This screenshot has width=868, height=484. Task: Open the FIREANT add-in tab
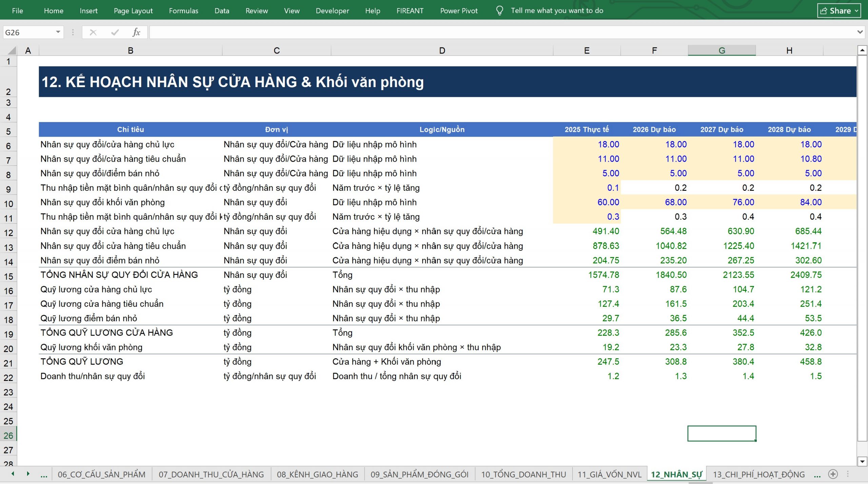410,11
